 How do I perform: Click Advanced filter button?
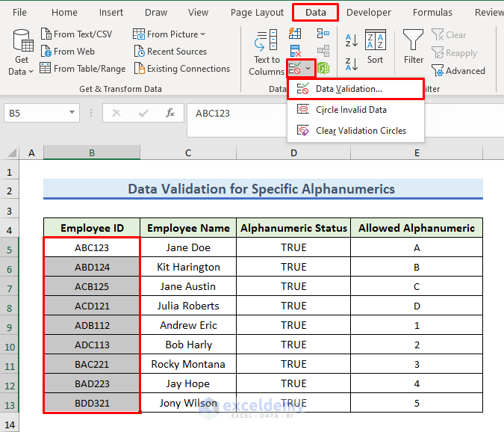pos(458,71)
